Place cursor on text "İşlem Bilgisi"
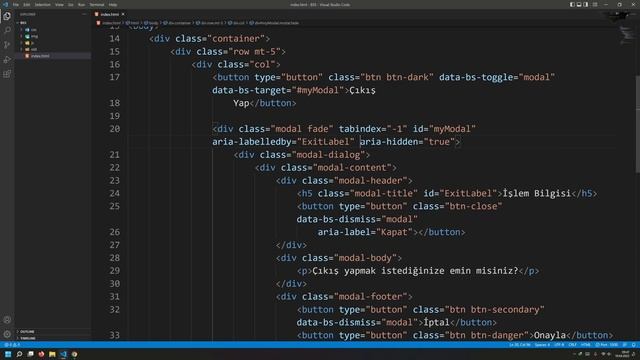 536,193
